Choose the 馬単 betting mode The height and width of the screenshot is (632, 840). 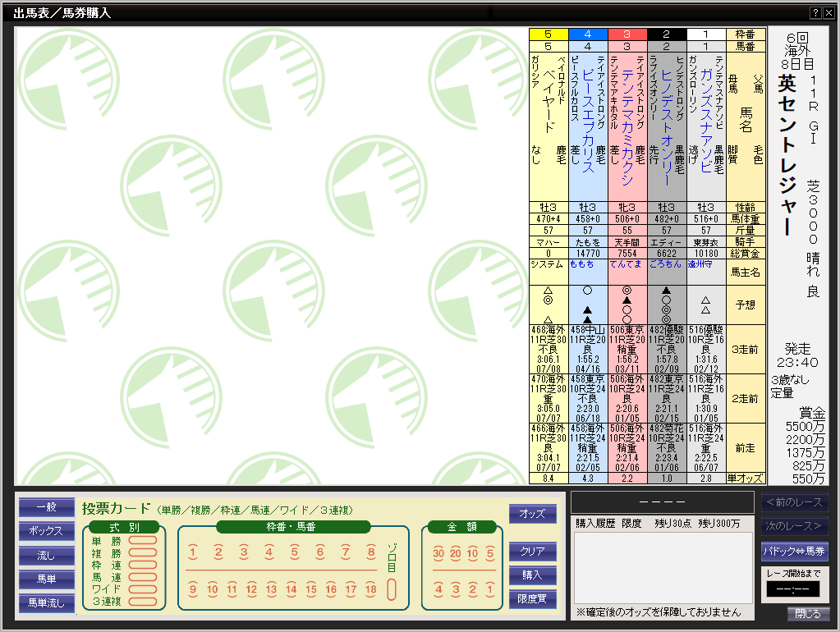pyautogui.click(x=47, y=579)
